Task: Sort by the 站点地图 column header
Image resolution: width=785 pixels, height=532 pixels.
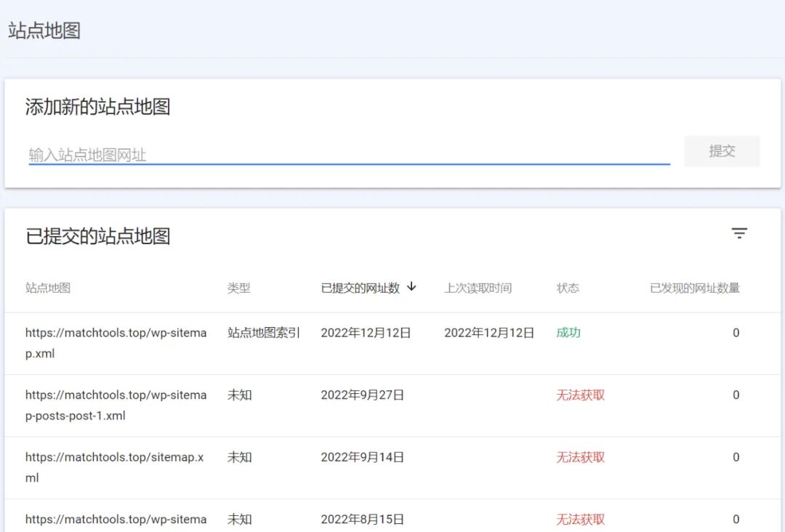Action: pos(47,288)
